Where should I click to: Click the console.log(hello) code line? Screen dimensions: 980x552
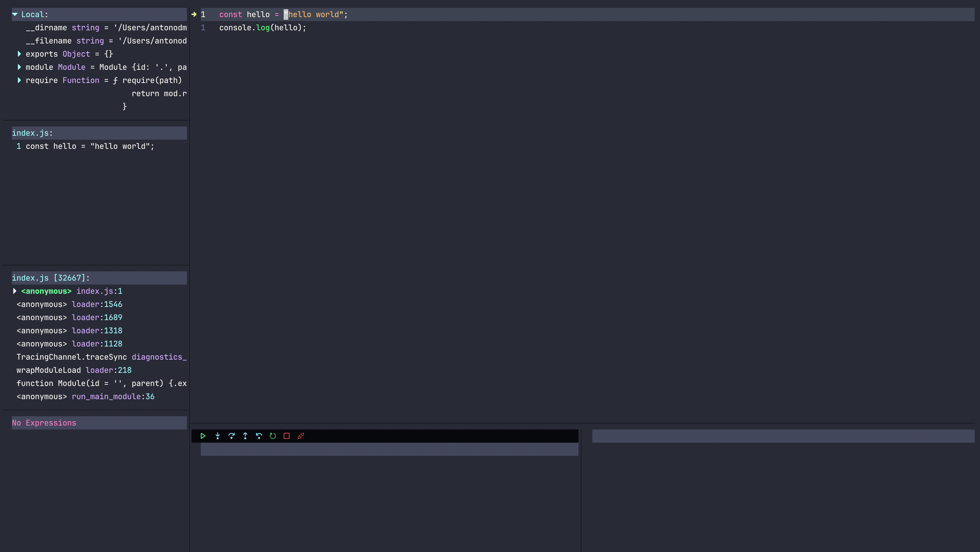pos(263,28)
